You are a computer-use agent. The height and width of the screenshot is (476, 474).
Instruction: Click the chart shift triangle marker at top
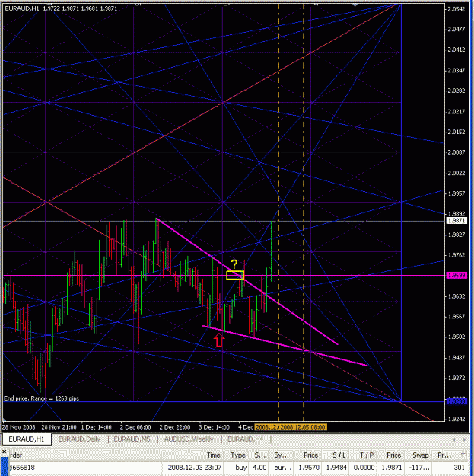355,5
